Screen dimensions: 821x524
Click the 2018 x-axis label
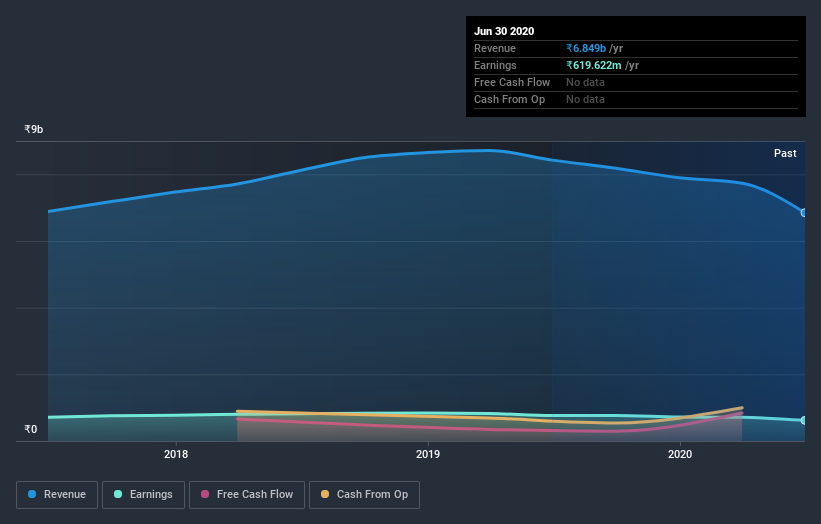176,454
